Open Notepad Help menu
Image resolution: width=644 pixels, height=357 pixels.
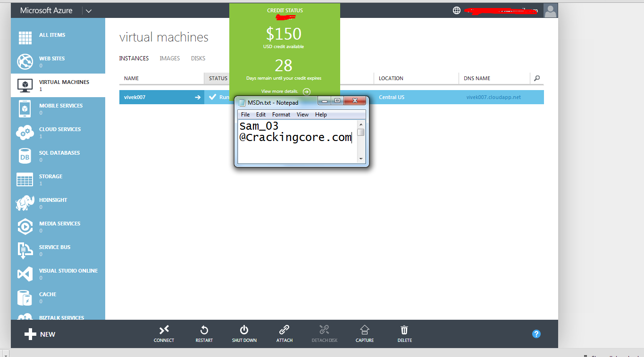(321, 115)
